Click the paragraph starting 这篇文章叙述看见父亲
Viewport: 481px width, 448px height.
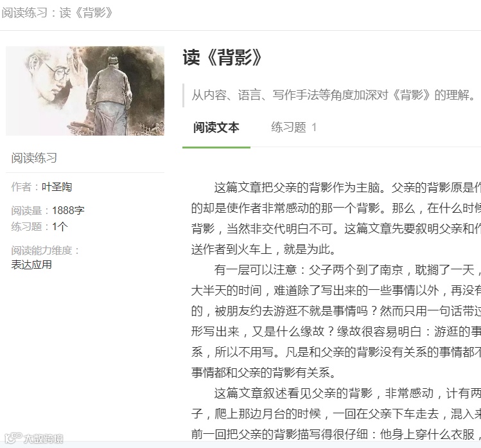tap(336, 413)
